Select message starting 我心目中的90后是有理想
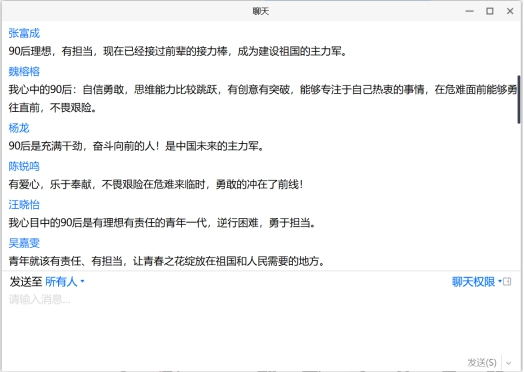Image resolution: width=524 pixels, height=372 pixels. (162, 223)
